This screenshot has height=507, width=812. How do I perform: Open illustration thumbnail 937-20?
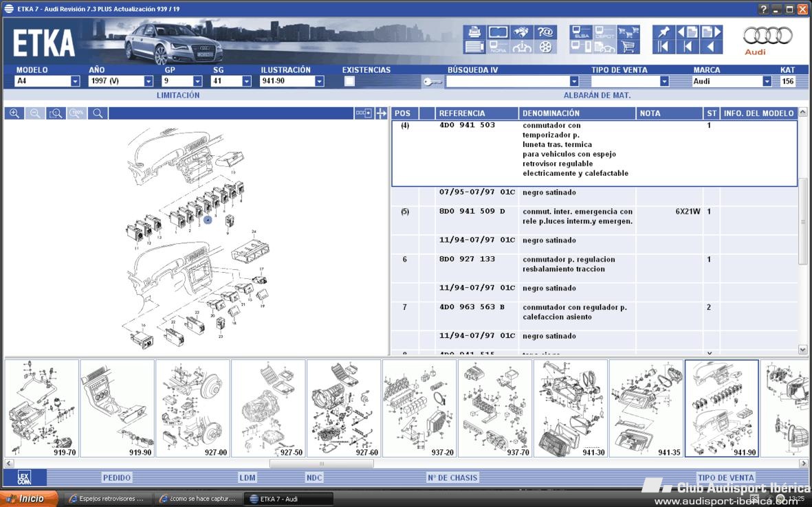click(420, 409)
